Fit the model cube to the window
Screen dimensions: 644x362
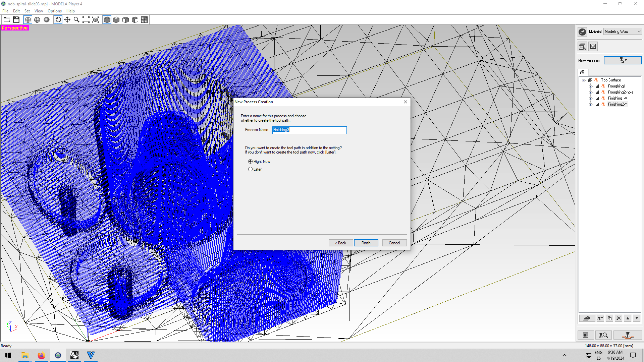96,20
